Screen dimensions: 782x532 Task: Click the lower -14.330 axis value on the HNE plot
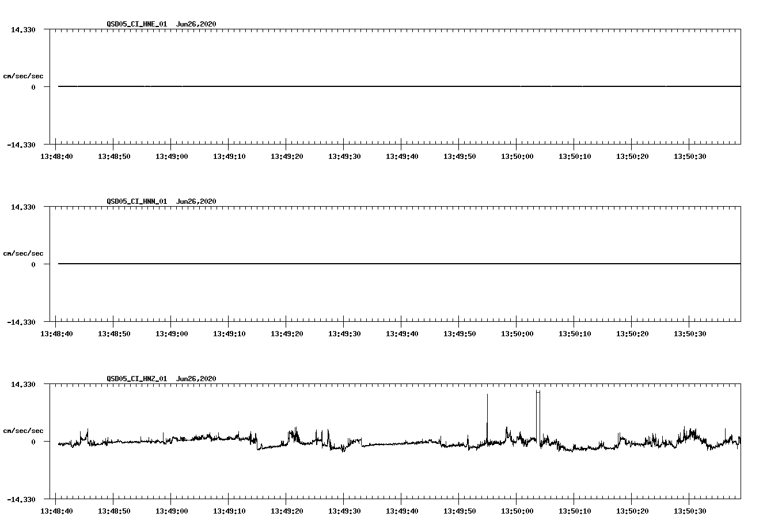click(21, 145)
